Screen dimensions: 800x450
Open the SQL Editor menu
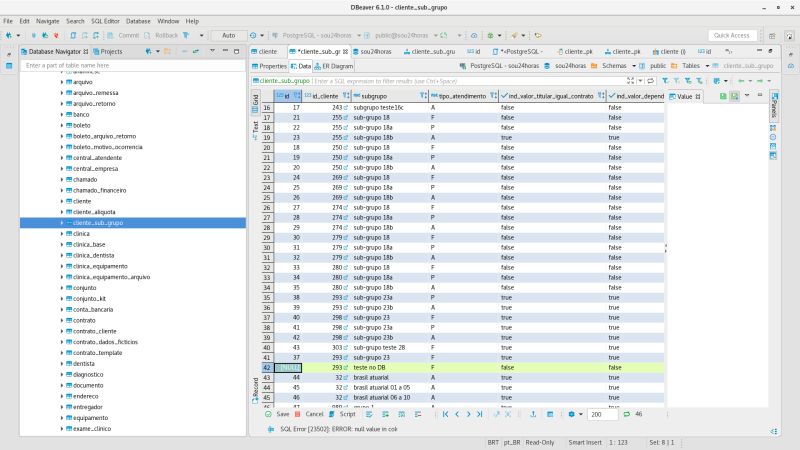click(105, 21)
